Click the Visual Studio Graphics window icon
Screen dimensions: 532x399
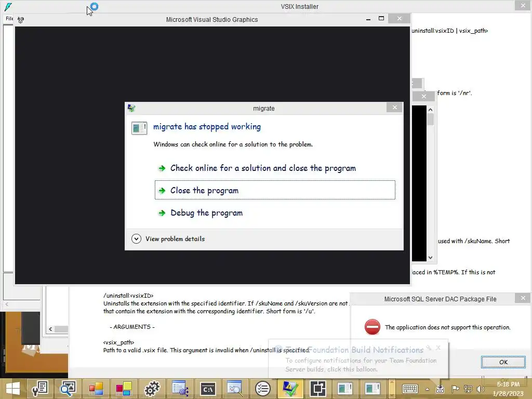click(21, 20)
